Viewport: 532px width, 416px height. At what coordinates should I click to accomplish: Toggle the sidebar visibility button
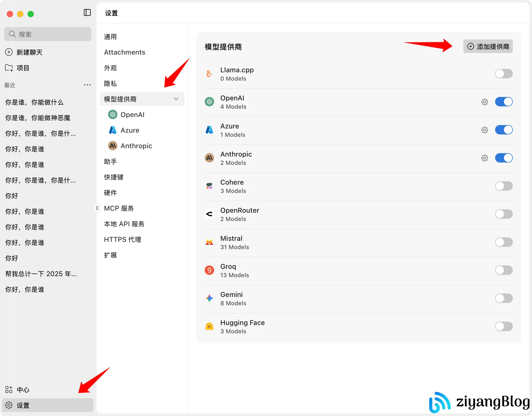tap(87, 12)
